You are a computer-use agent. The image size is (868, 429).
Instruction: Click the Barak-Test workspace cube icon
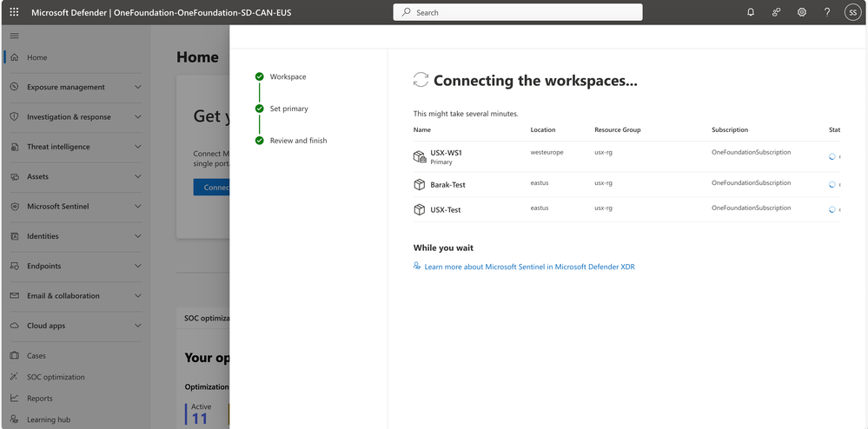pyautogui.click(x=420, y=184)
